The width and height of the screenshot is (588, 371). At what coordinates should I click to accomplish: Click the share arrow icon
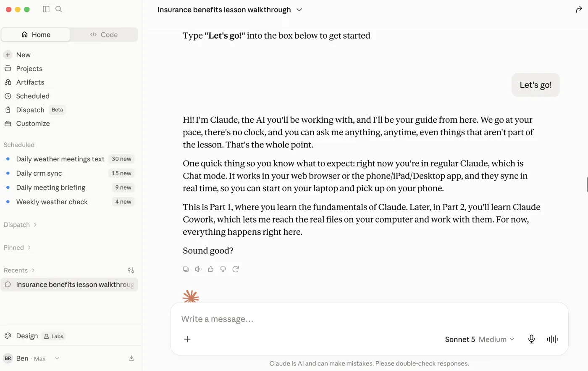coord(579,10)
